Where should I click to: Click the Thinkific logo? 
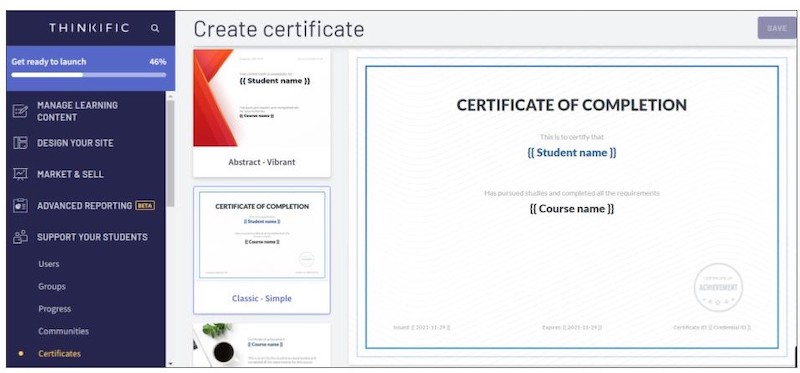(89, 28)
